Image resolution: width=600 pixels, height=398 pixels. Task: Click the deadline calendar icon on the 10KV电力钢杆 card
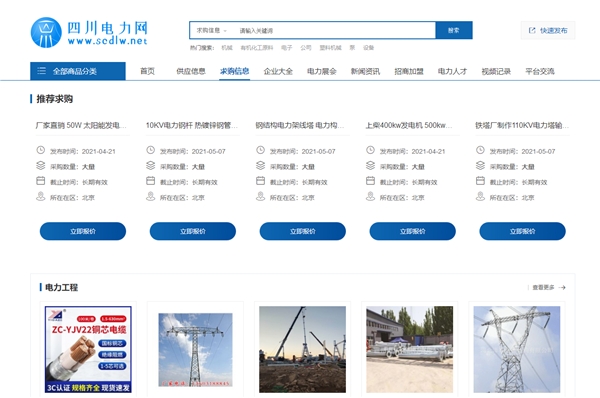(150, 181)
